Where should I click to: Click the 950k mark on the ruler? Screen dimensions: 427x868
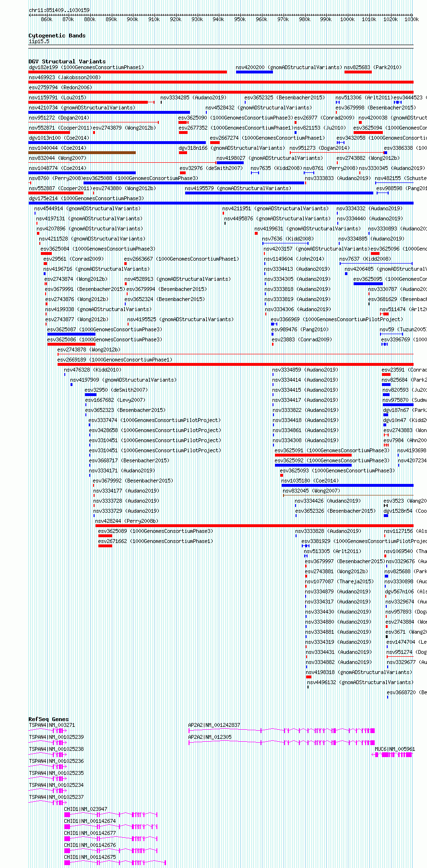pyautogui.click(x=240, y=19)
